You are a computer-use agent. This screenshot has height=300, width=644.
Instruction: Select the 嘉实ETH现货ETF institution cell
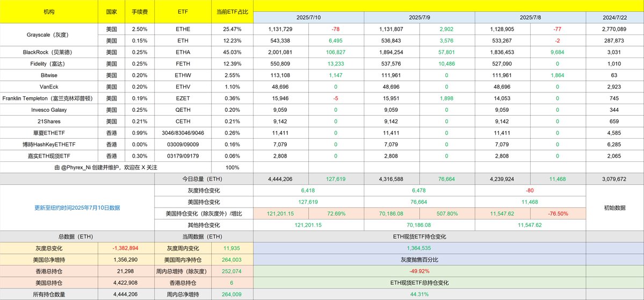click(49, 156)
